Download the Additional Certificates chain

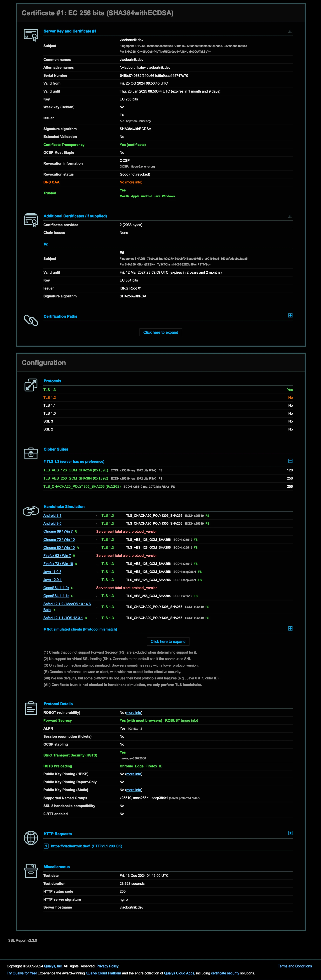click(290, 216)
